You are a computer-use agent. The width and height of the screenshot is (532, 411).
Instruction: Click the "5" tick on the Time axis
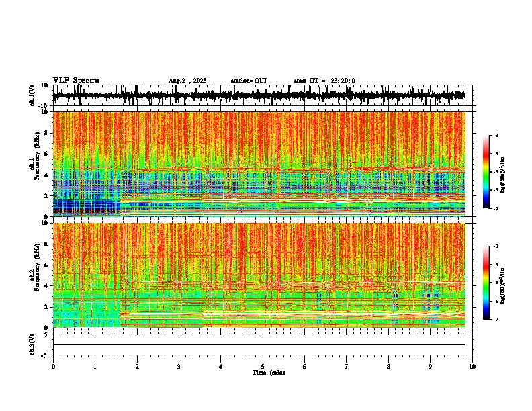tap(263, 367)
